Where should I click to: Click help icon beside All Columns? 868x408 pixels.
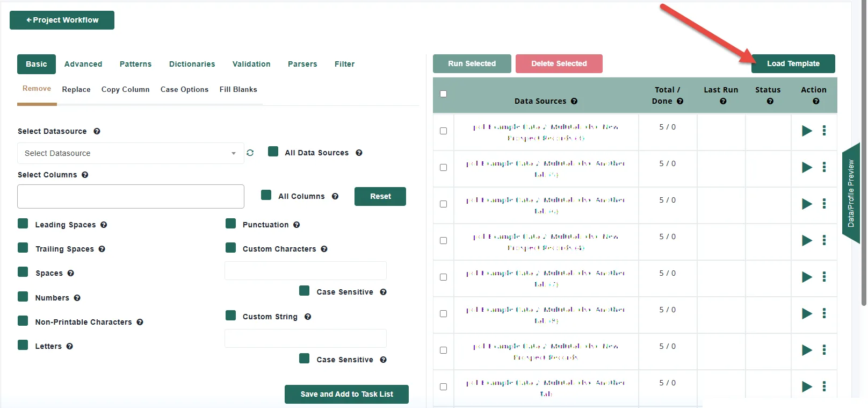pos(335,196)
